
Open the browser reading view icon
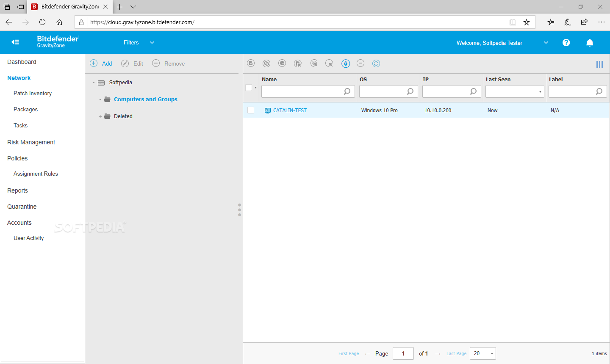[x=513, y=22]
